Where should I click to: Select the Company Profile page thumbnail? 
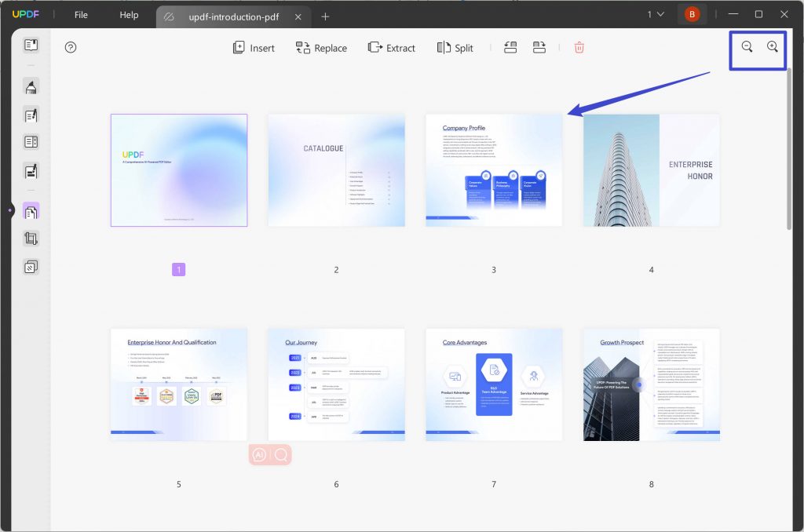coord(493,169)
